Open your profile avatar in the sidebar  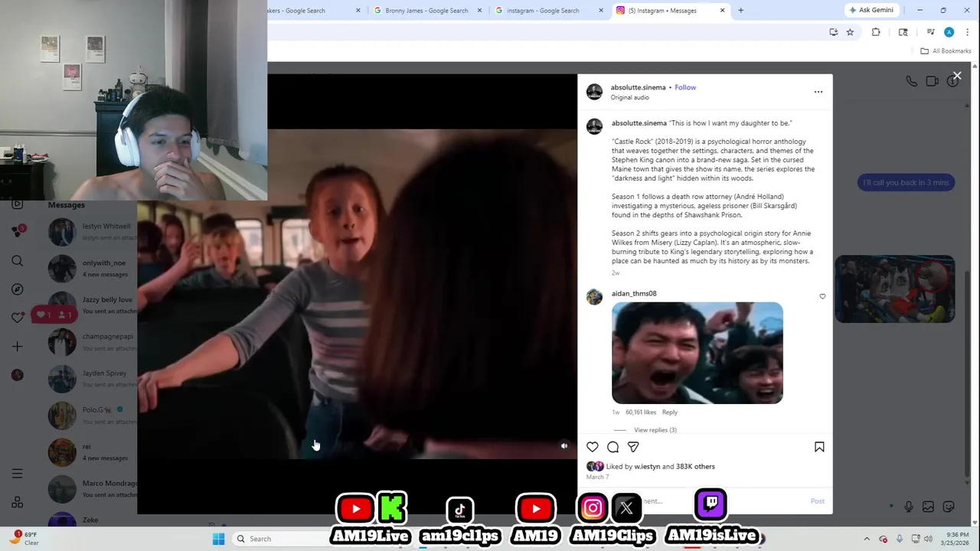coord(18,375)
